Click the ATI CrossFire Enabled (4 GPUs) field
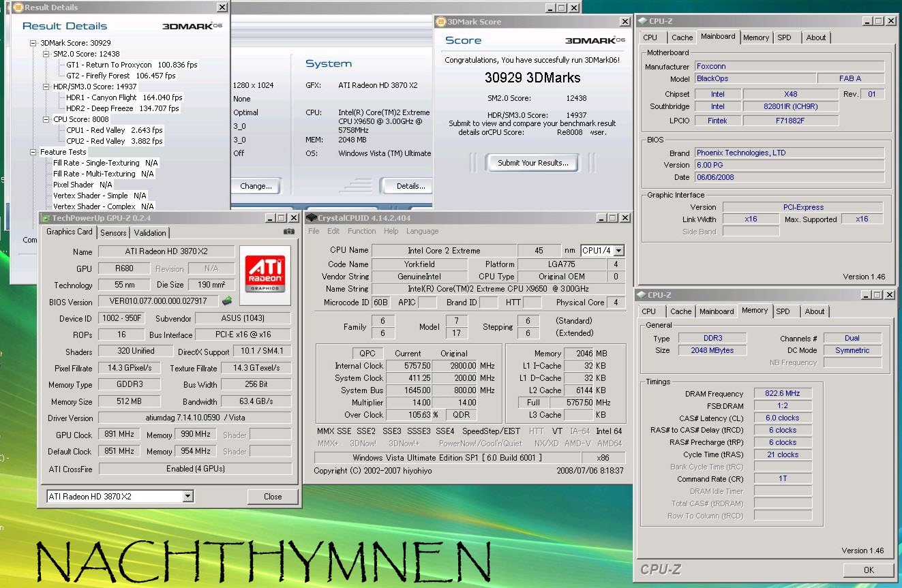 point(195,469)
